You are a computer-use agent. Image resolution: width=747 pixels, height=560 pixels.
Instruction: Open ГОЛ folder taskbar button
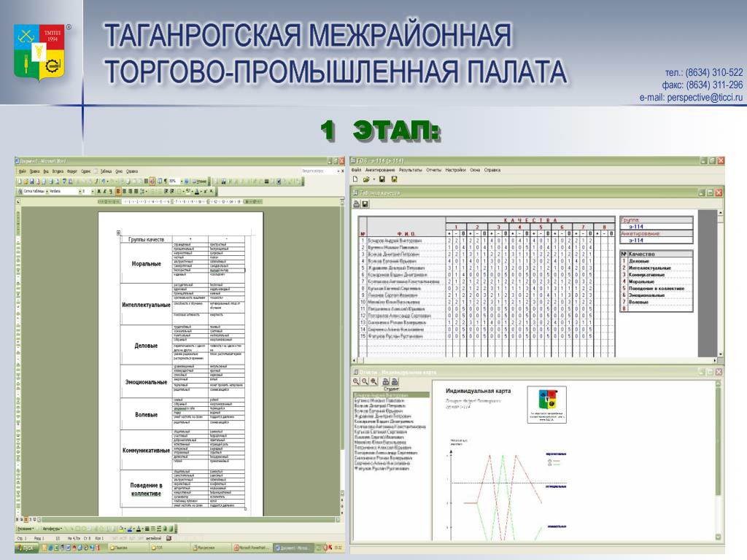(169, 548)
